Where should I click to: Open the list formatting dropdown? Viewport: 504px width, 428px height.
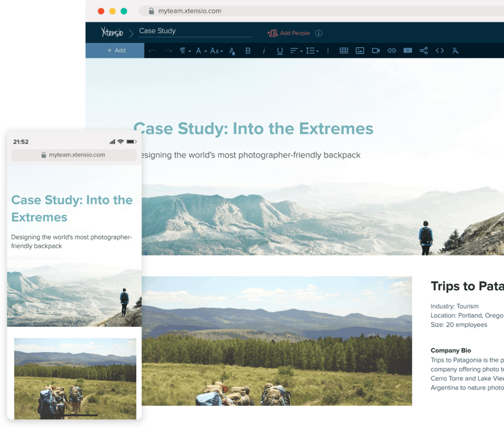point(312,51)
